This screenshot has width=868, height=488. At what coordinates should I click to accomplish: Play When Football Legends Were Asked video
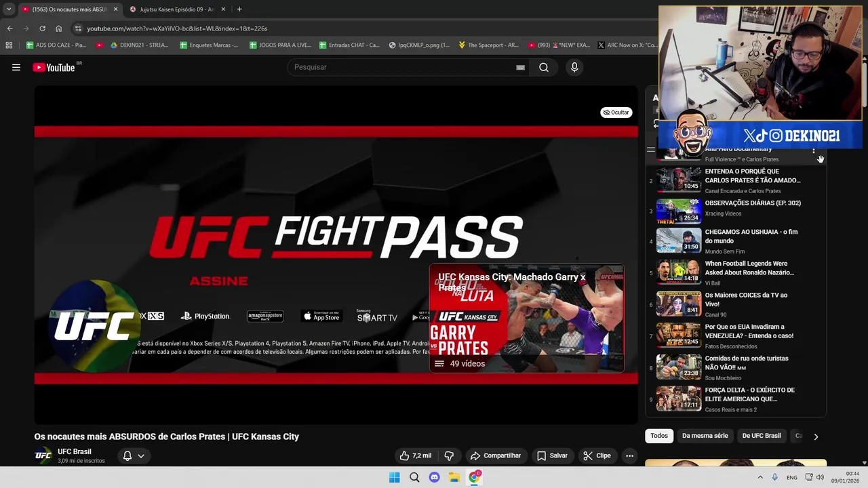click(736, 272)
